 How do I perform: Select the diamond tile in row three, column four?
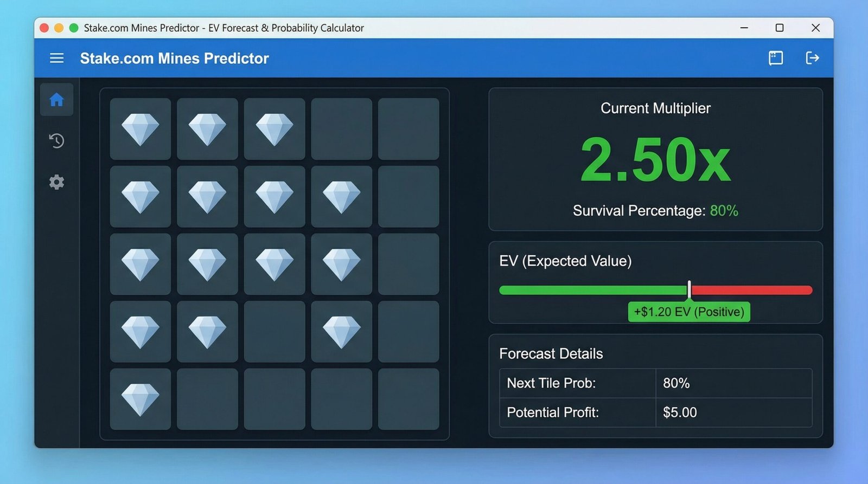point(341,264)
